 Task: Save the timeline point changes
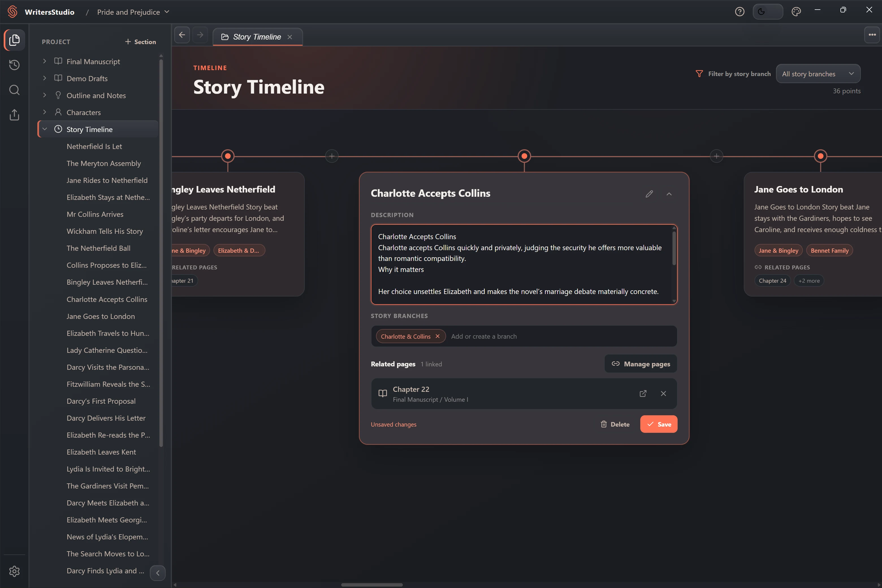(x=658, y=424)
